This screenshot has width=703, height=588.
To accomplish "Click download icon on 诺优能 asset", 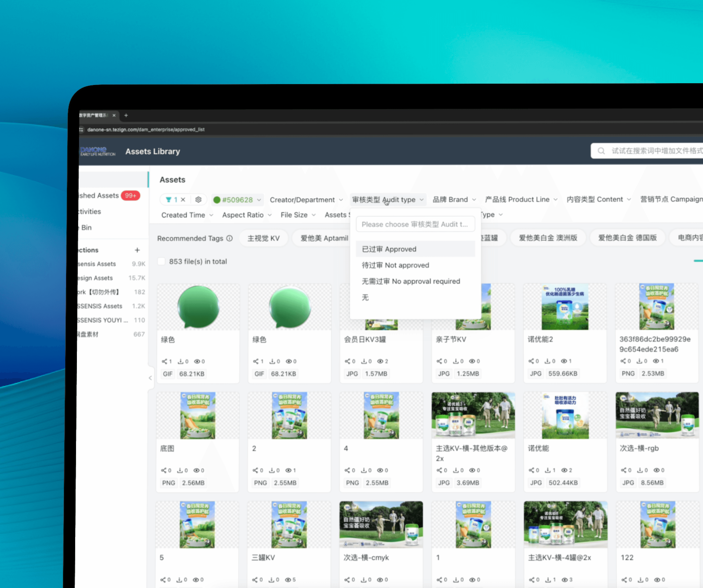I will (x=548, y=470).
